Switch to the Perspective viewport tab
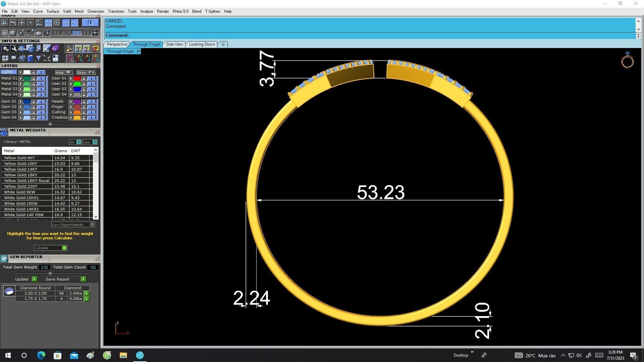 click(x=117, y=44)
